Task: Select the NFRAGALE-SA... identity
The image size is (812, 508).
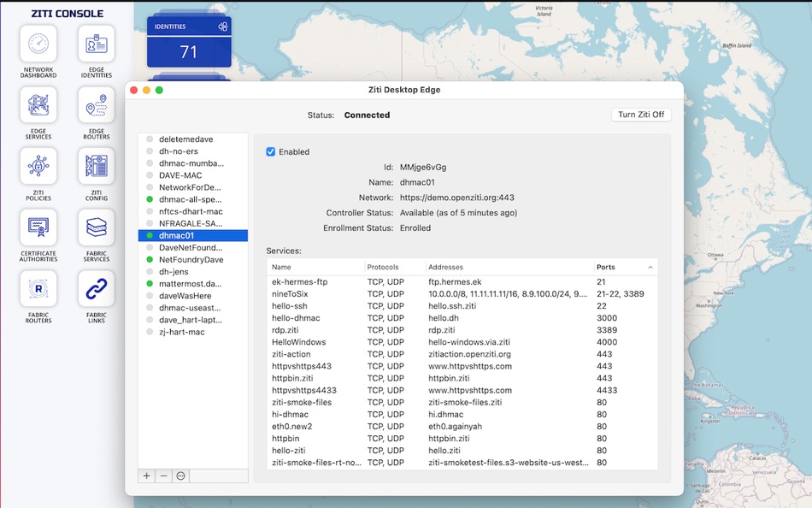Action: pos(193,223)
